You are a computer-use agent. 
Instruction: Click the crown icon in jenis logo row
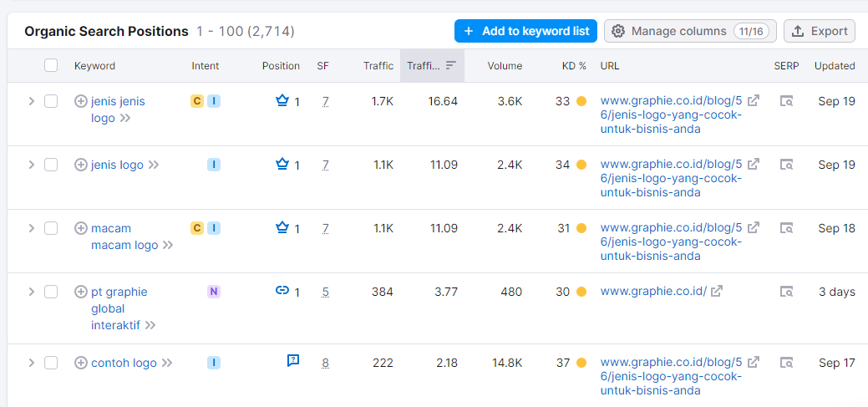(x=282, y=164)
